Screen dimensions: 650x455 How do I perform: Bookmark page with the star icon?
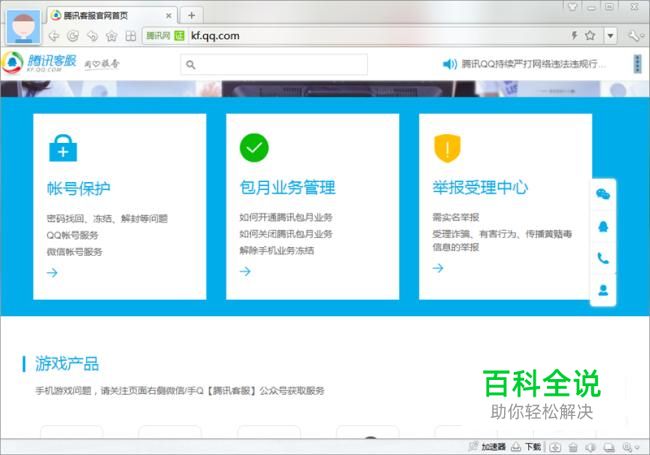pyautogui.click(x=590, y=36)
